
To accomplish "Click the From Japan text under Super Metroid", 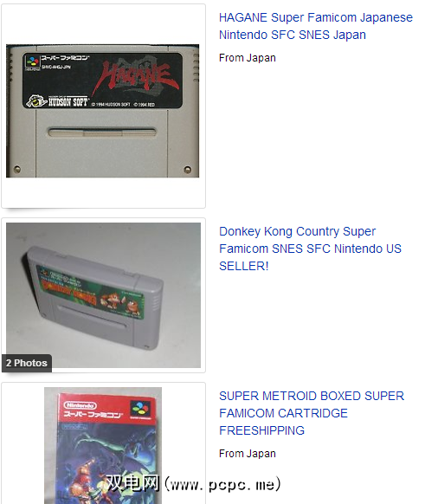I will [248, 454].
